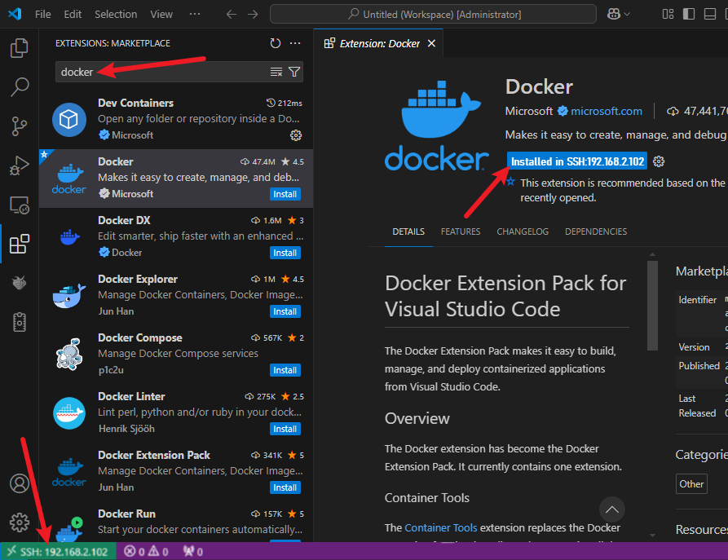This screenshot has width=728, height=560.
Task: Open Run and Debug view
Action: (x=19, y=165)
